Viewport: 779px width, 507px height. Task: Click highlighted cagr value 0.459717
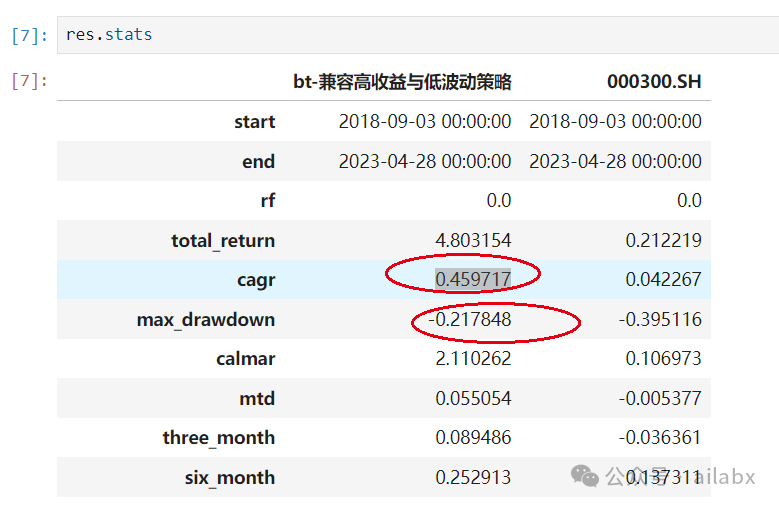473,280
